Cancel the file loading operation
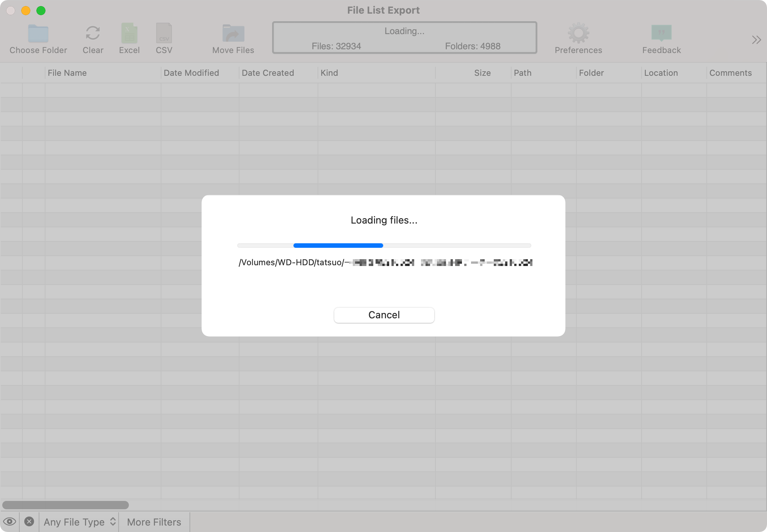This screenshot has height=532, width=767. (383, 315)
